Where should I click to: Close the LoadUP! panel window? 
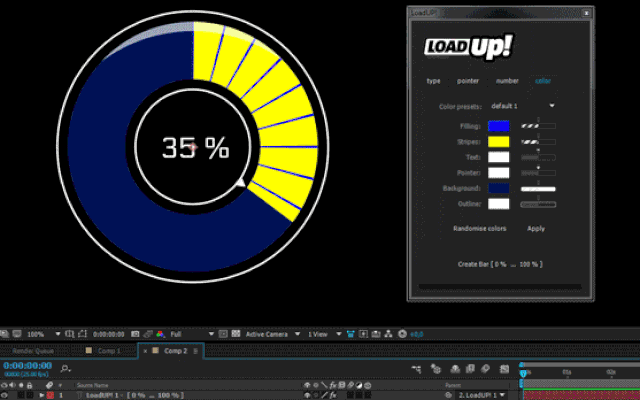pos(587,13)
